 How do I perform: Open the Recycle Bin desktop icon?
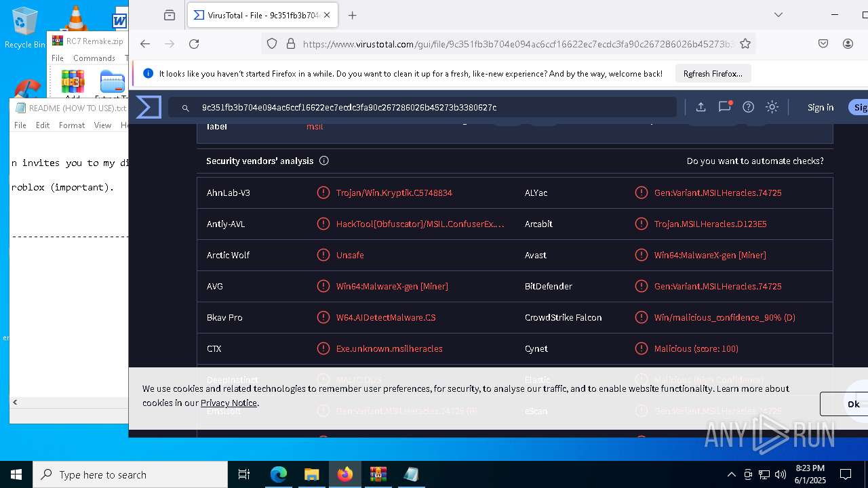tap(25, 28)
